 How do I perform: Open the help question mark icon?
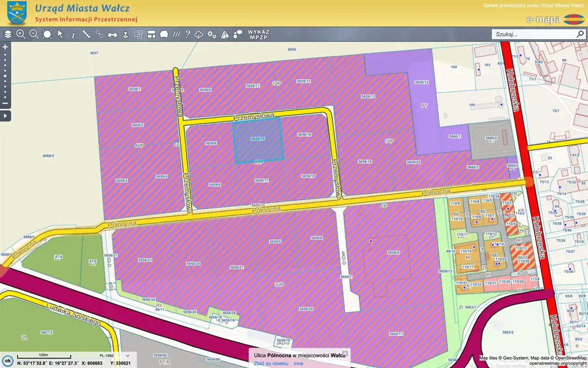click(x=187, y=34)
